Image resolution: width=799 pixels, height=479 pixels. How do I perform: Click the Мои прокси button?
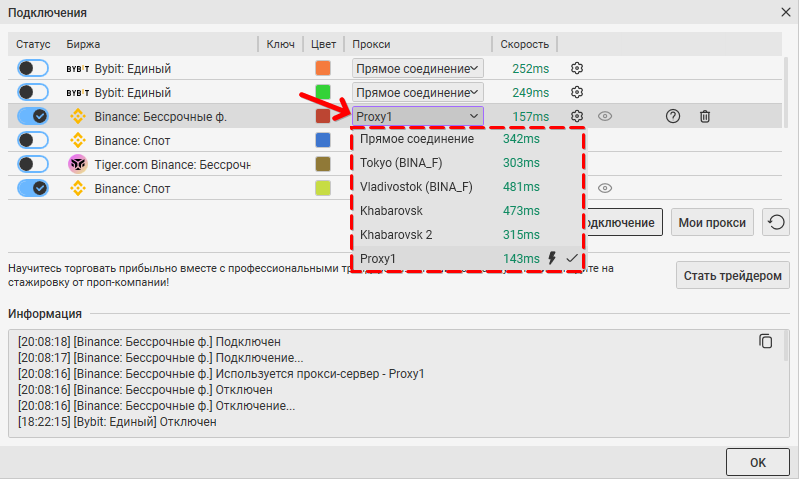click(712, 222)
